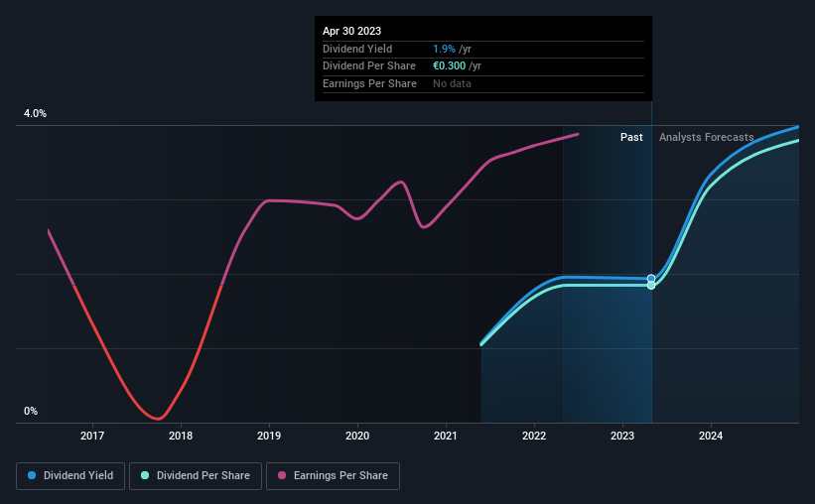Click the Analysts Forecasts label

click(707, 137)
